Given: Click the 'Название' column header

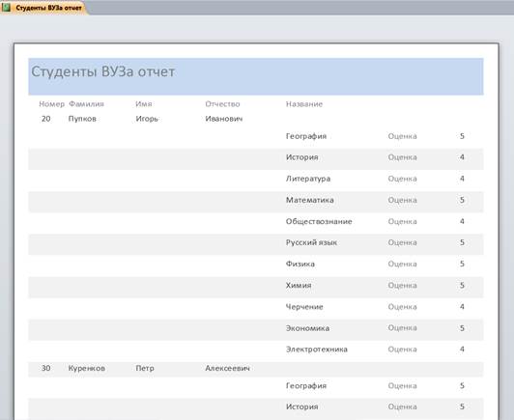Looking at the screenshot, I should coord(304,104).
